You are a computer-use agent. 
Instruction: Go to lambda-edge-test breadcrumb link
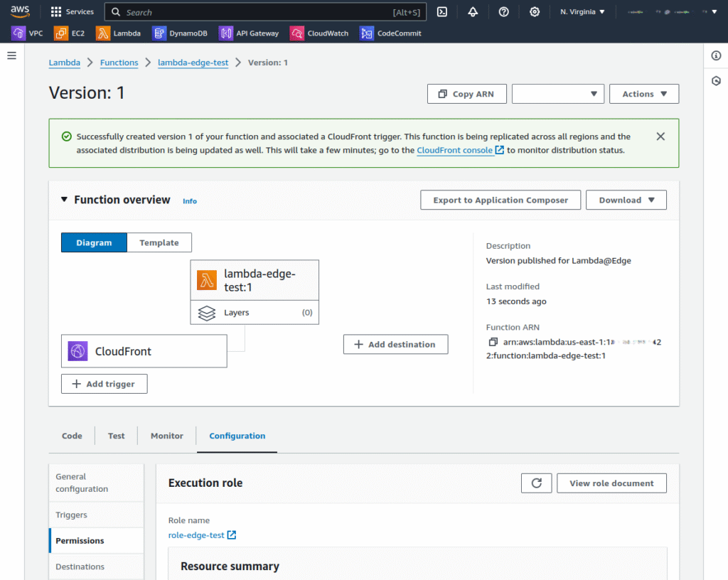tap(193, 63)
